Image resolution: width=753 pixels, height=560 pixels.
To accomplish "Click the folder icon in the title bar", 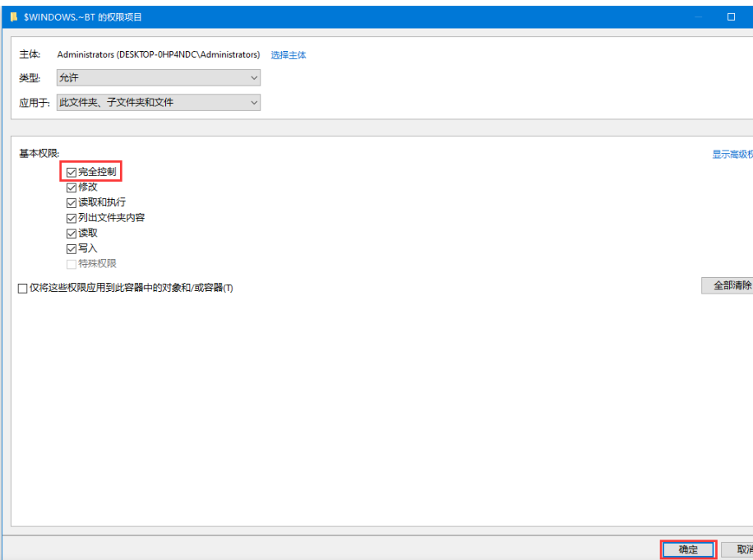I will (13, 16).
